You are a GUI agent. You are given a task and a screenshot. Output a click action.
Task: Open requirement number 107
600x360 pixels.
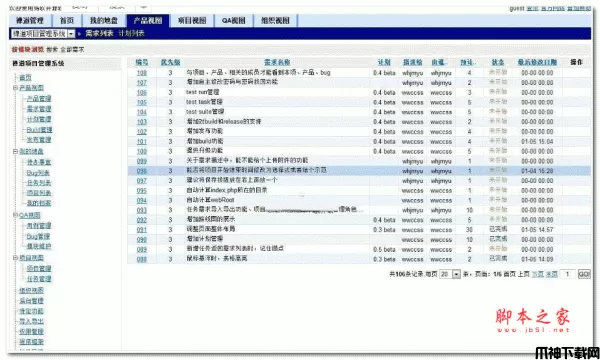142,83
